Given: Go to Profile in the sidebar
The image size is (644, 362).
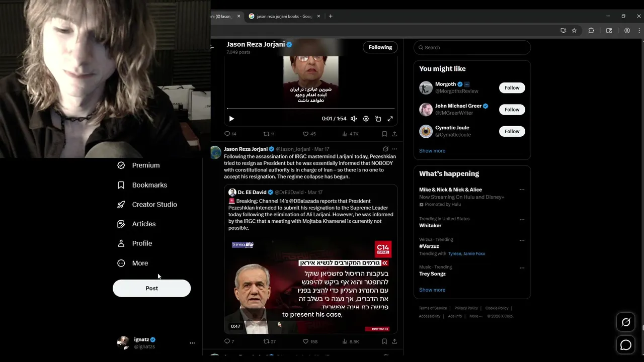Looking at the screenshot, I should click(135, 243).
